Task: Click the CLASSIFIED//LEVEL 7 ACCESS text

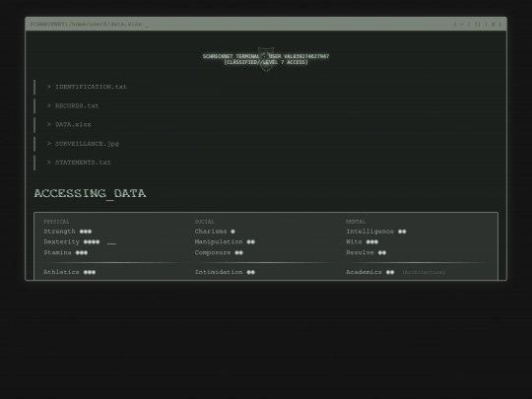Action: pos(266,62)
